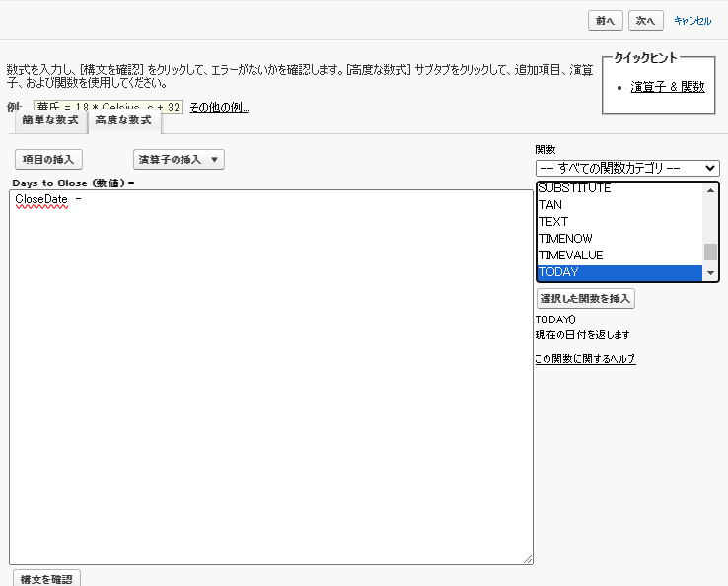Click the 項目の挿入 button
The height and width of the screenshot is (586, 728).
tap(48, 159)
